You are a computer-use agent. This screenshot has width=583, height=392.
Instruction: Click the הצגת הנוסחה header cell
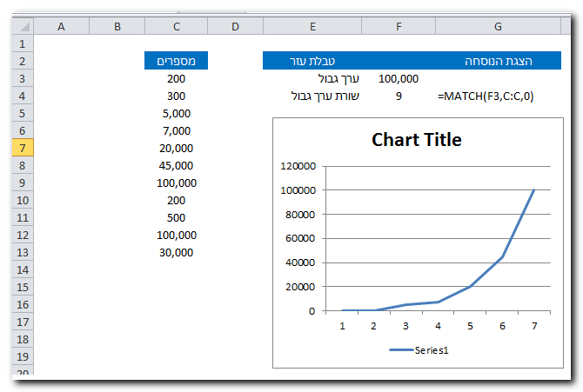pos(498,61)
